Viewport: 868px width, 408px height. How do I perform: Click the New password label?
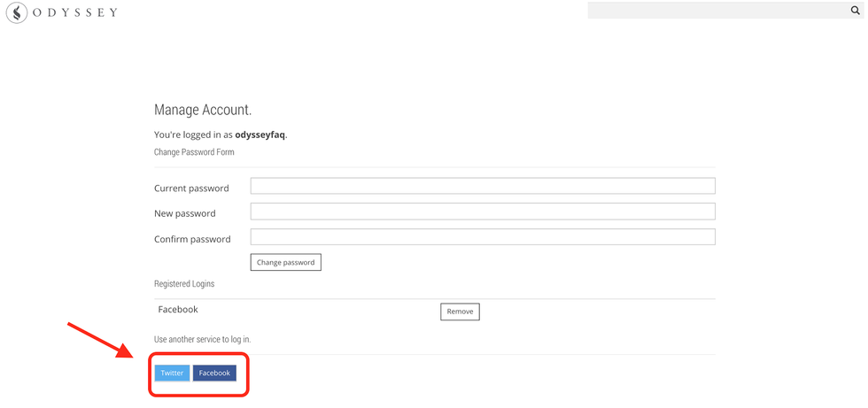point(184,213)
